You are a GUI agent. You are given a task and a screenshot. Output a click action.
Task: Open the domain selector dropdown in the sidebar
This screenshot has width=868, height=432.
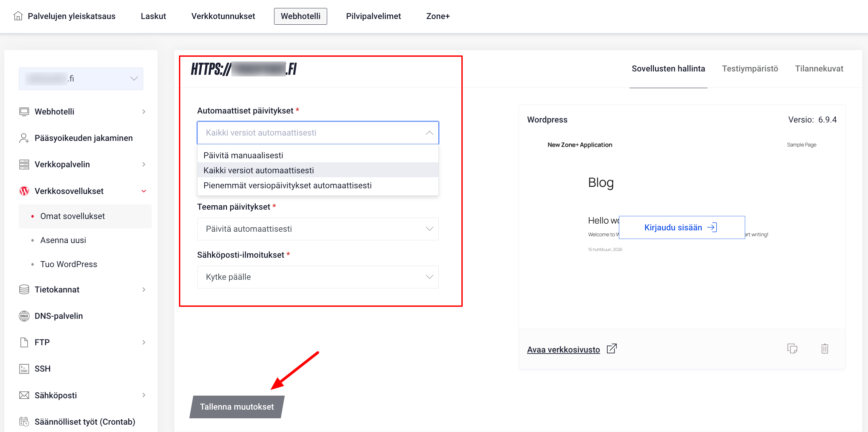point(81,78)
